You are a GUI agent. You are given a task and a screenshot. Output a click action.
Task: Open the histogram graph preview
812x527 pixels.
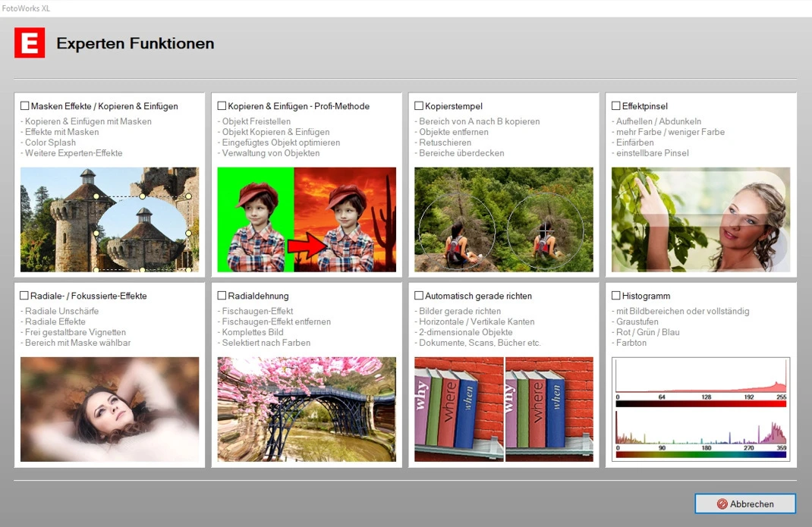[700, 409]
